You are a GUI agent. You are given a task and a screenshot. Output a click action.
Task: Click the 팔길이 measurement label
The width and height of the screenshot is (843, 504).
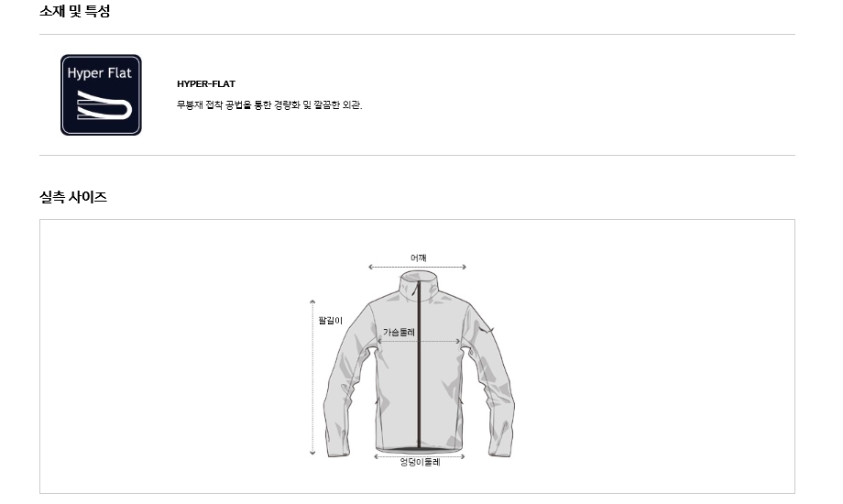pyautogui.click(x=330, y=321)
